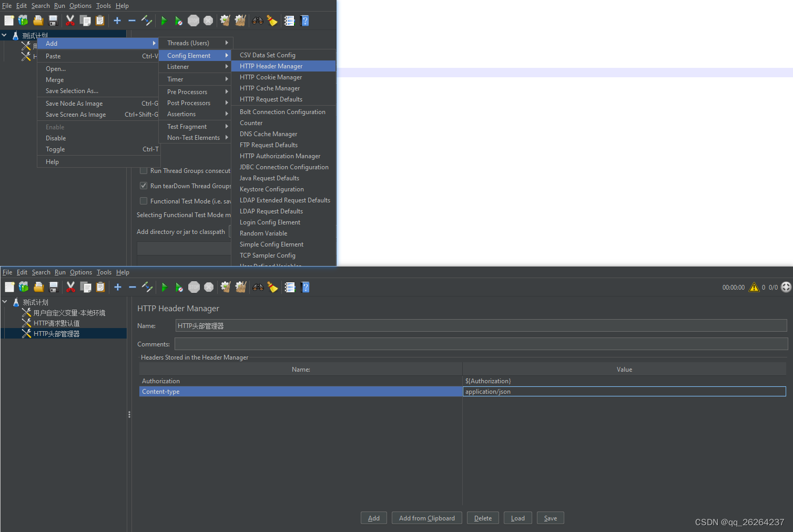Viewport: 793px width, 532px height.
Task: Open Templates from the top window toolbar
Action: [23, 21]
